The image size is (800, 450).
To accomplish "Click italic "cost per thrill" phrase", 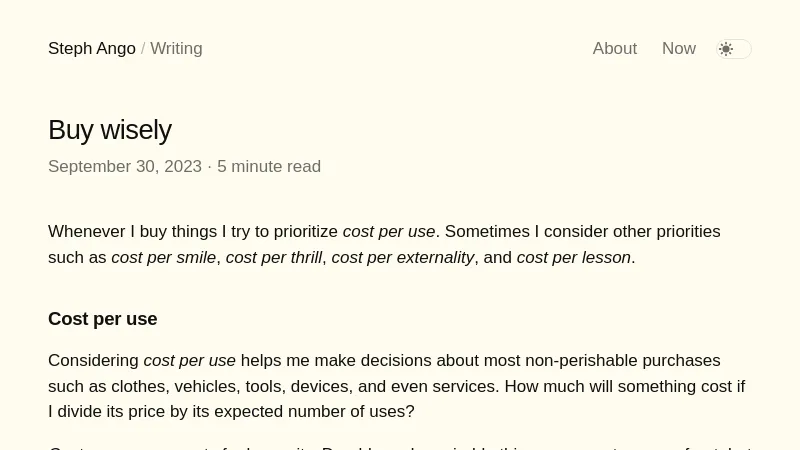I will [274, 258].
